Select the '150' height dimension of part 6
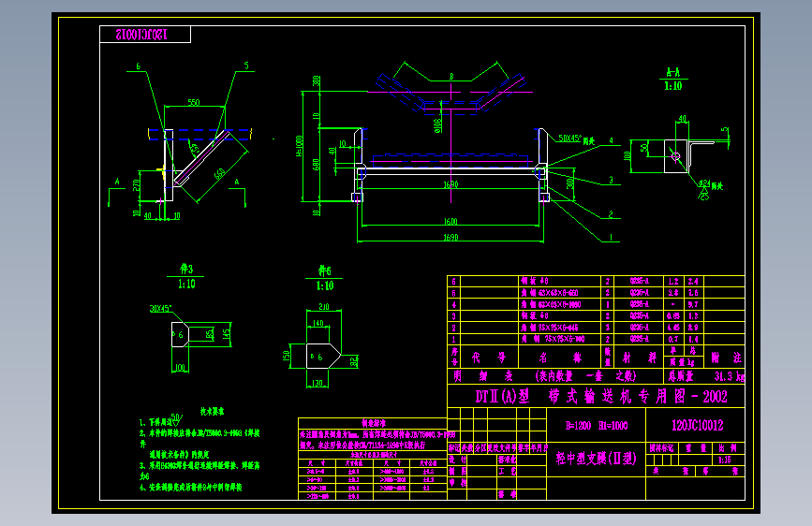This screenshot has height=526, width=812. pyautogui.click(x=286, y=357)
